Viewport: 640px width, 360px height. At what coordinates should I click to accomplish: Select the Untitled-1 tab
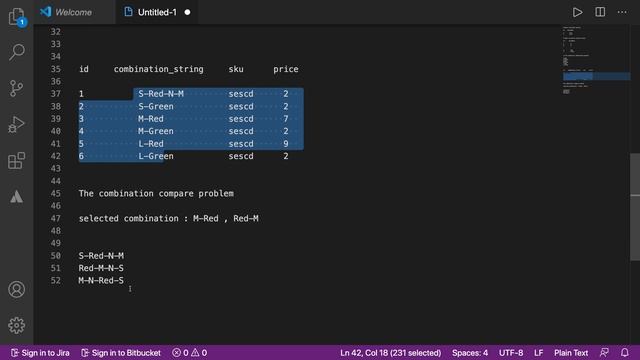pos(157,12)
